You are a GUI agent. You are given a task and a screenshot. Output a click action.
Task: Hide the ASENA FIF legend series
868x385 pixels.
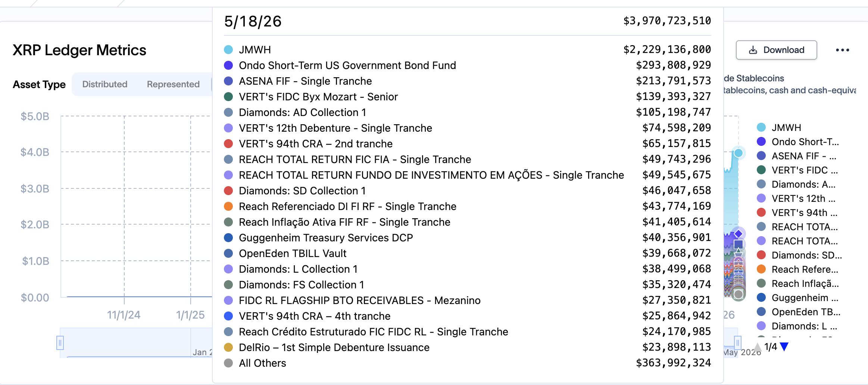click(x=797, y=156)
